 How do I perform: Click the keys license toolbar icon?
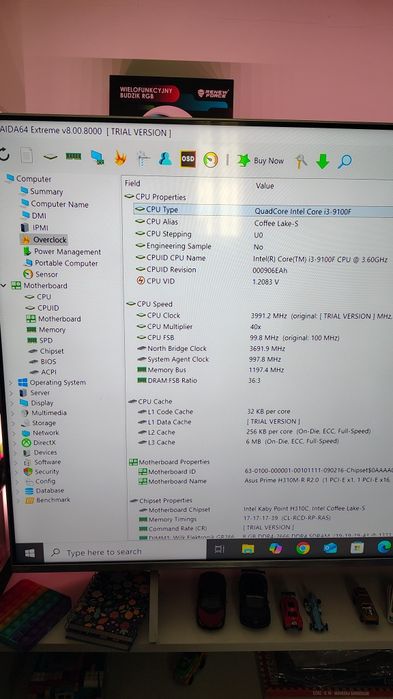(302, 161)
